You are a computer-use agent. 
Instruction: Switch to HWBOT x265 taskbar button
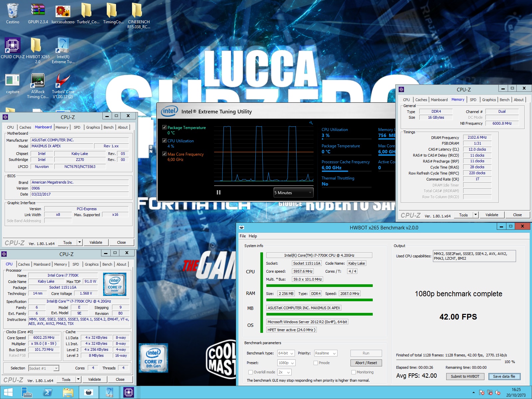click(x=88, y=393)
